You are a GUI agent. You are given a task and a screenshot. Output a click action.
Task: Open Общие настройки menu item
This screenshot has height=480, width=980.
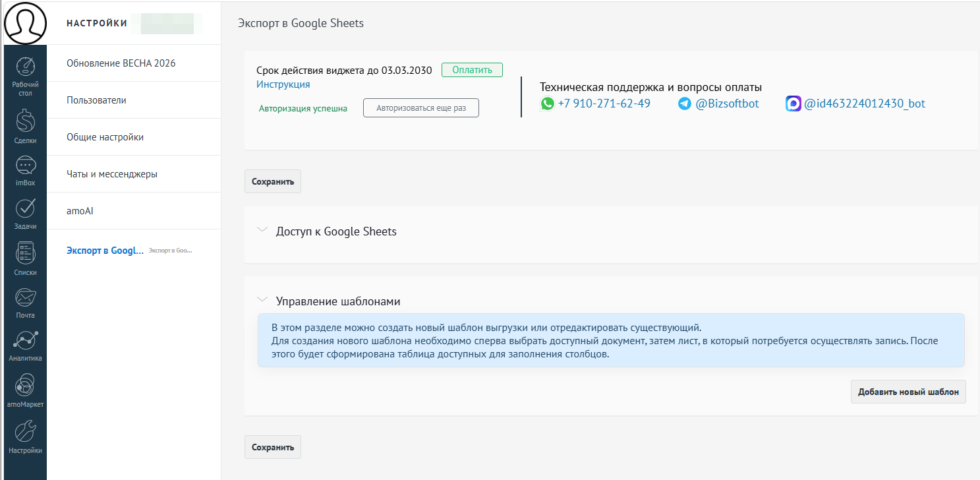(x=134, y=137)
